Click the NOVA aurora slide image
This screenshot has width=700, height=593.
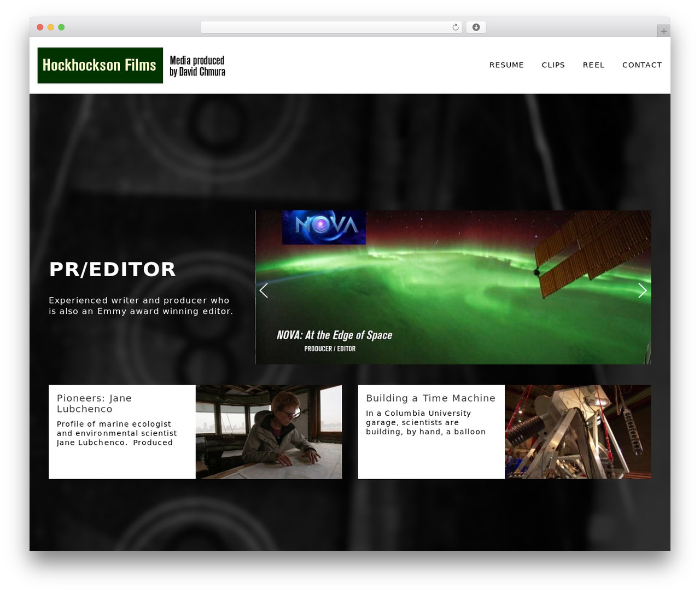point(453,287)
